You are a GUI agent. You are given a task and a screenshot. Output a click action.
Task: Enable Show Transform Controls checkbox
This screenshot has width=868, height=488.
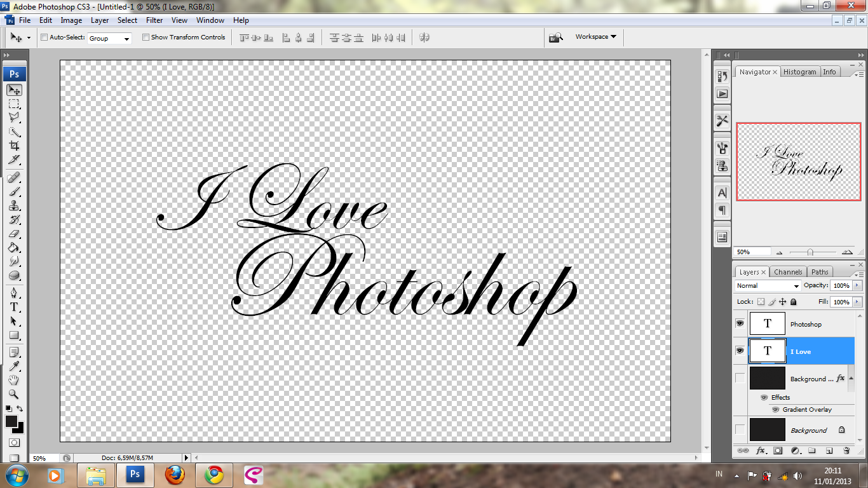(146, 37)
